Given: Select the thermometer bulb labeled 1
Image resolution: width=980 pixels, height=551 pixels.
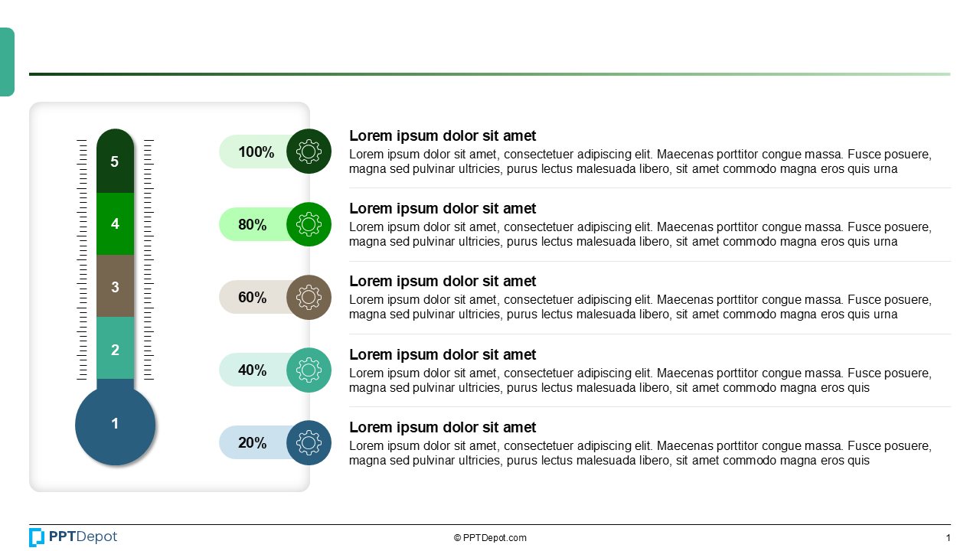Looking at the screenshot, I should tap(115, 425).
